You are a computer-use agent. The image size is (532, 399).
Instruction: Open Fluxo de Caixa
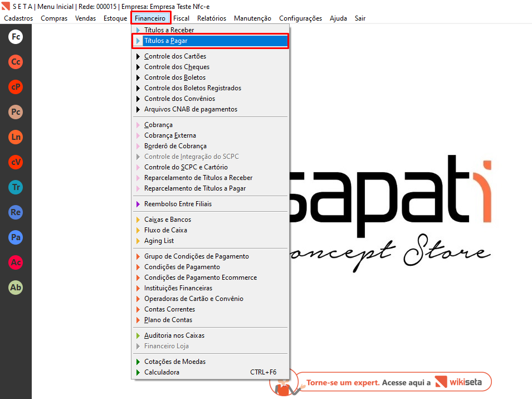[211, 230]
